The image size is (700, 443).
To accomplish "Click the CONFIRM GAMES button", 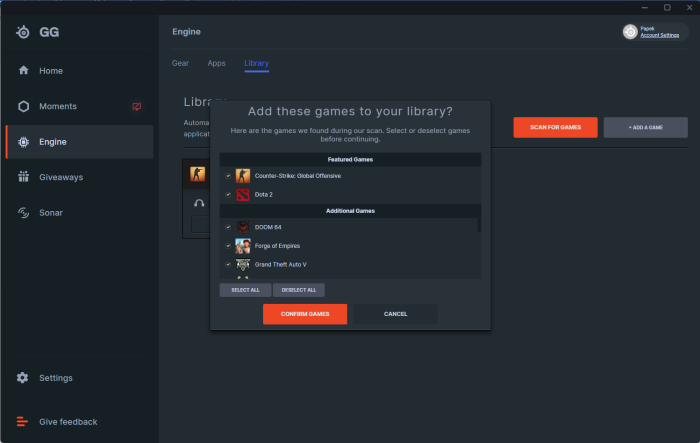I will (x=305, y=314).
